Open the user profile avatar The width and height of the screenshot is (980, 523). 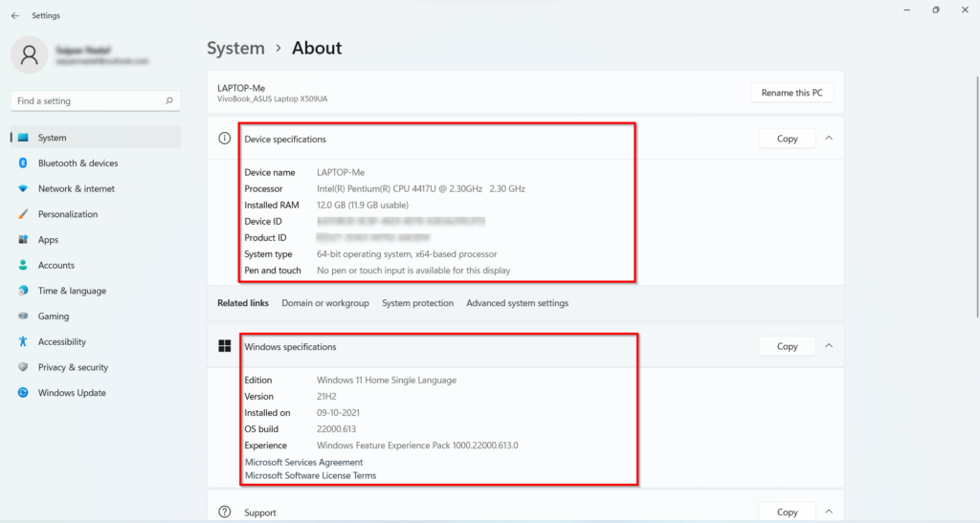[x=29, y=54]
